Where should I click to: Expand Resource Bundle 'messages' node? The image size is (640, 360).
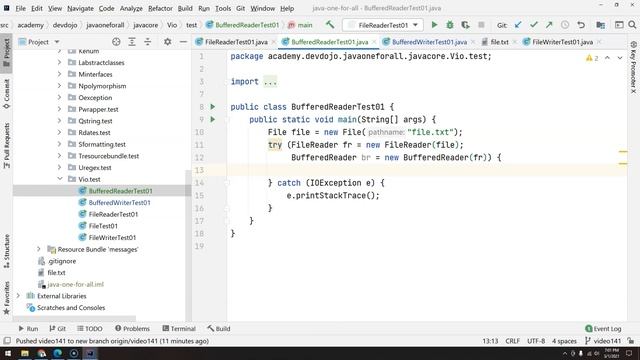pyautogui.click(x=39, y=249)
